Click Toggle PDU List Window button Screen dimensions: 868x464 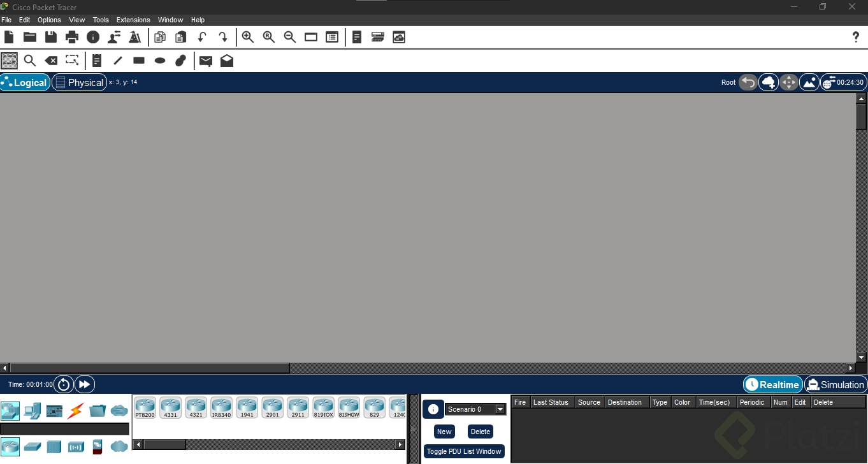click(x=464, y=451)
